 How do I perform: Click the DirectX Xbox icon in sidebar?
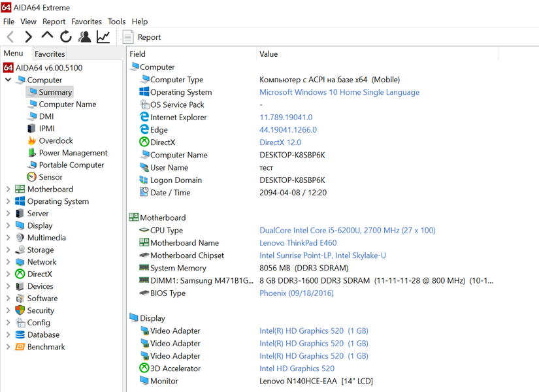20,274
